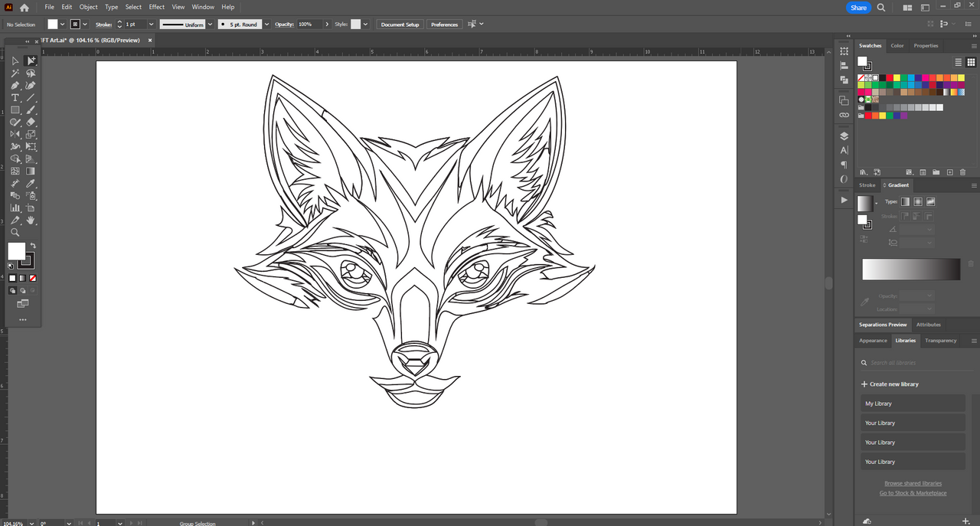Open Go to Stock & Marketplace link
980x526 pixels.
(x=913, y=493)
